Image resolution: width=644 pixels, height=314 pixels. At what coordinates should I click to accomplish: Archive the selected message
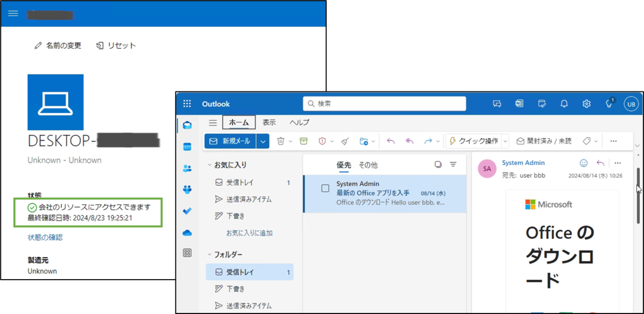point(304,141)
